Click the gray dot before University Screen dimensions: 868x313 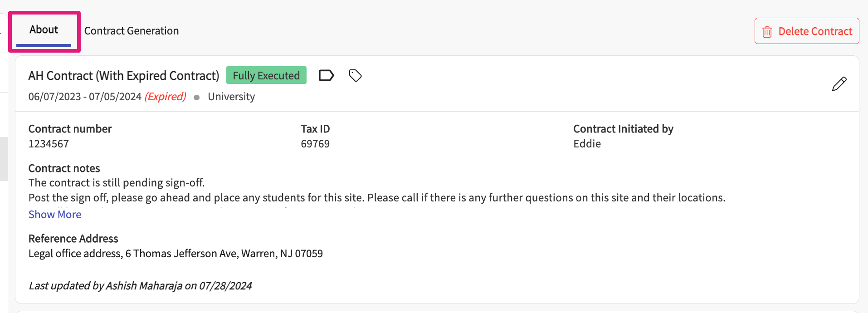coord(197,98)
